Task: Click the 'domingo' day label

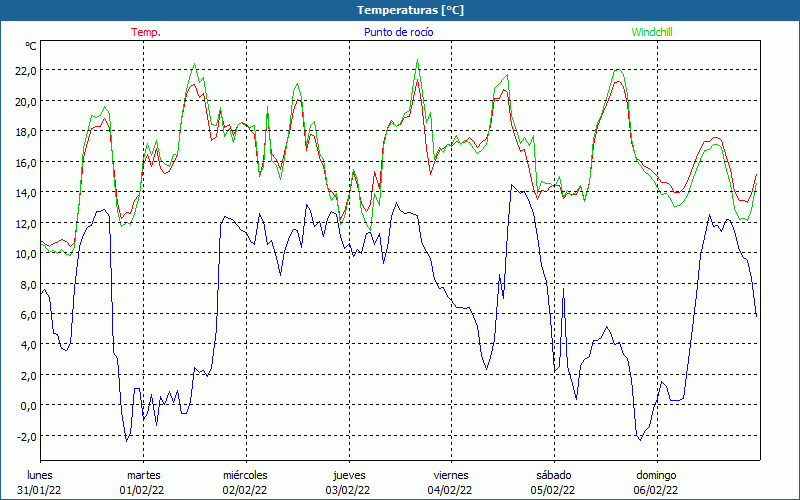Action: tap(656, 475)
